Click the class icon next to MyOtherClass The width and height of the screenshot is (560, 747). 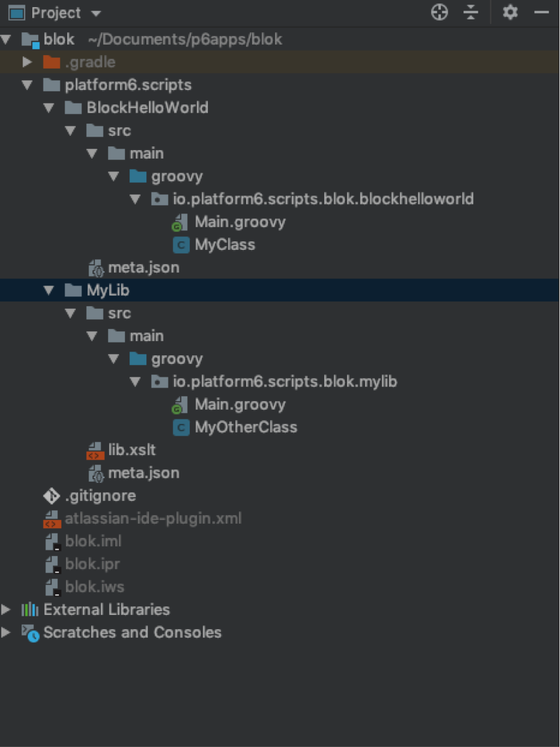(181, 427)
